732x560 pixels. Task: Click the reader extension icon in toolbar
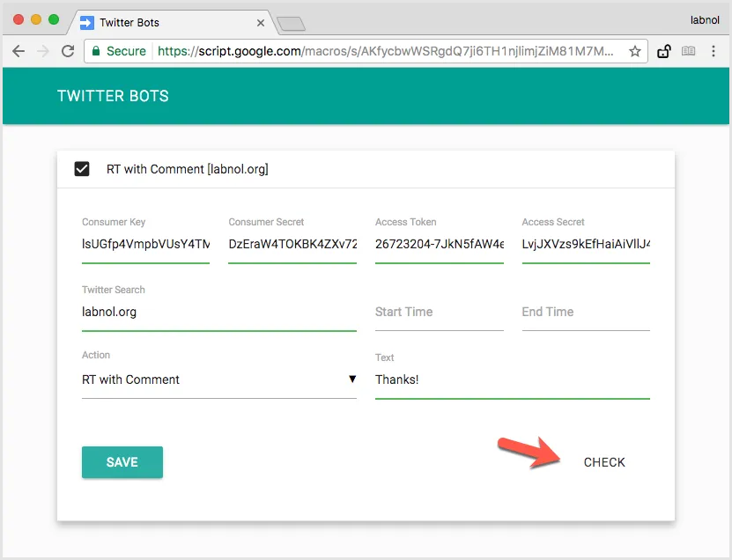point(689,51)
